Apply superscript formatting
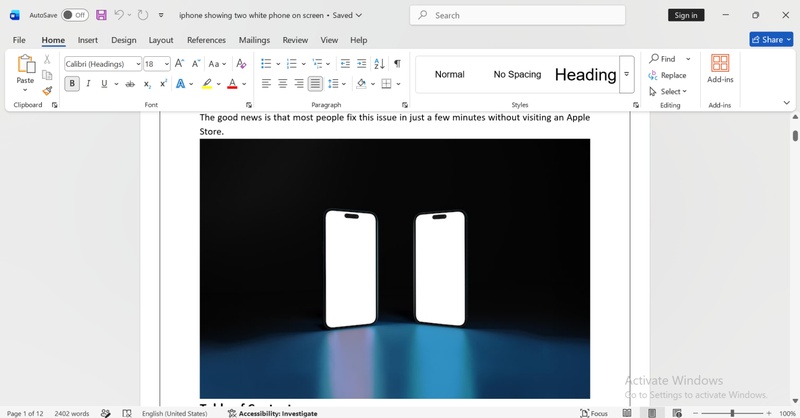 coord(163,84)
